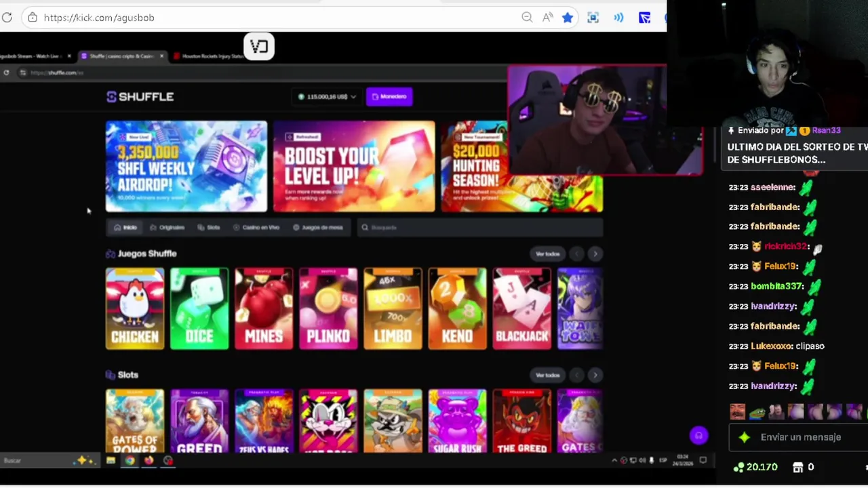Click username bombita337 in chat
The image size is (868, 488).
coord(777,287)
